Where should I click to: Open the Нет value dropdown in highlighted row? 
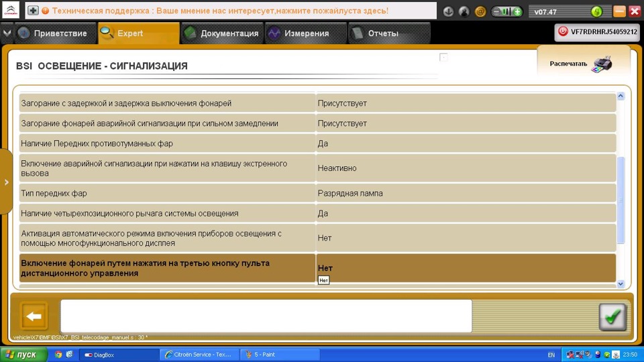466,268
